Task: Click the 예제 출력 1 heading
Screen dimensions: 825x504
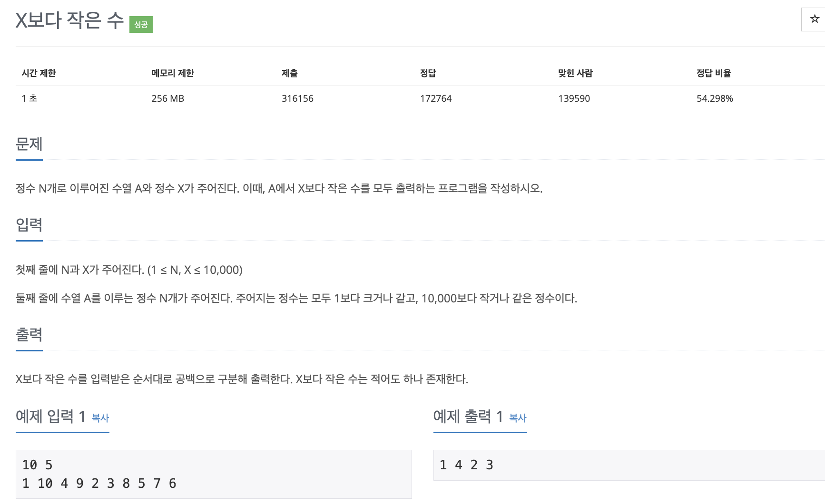Action: click(x=468, y=417)
